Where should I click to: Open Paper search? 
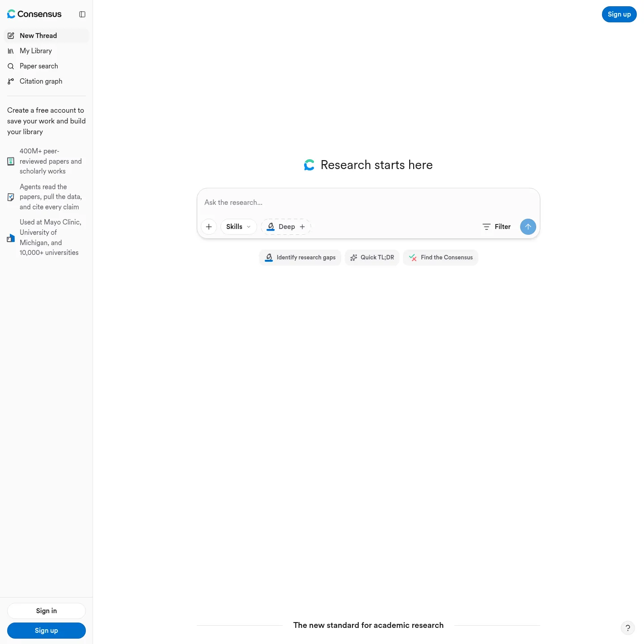tap(47, 66)
